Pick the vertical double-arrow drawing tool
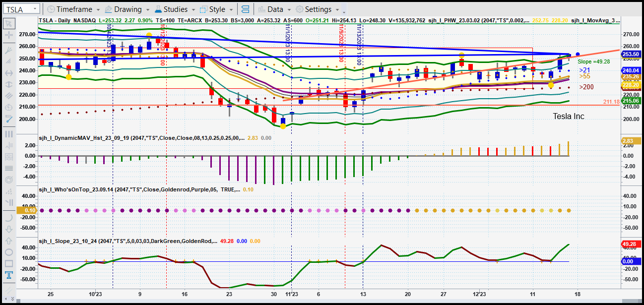Viewport: 644px width, 305px height. tap(8, 84)
